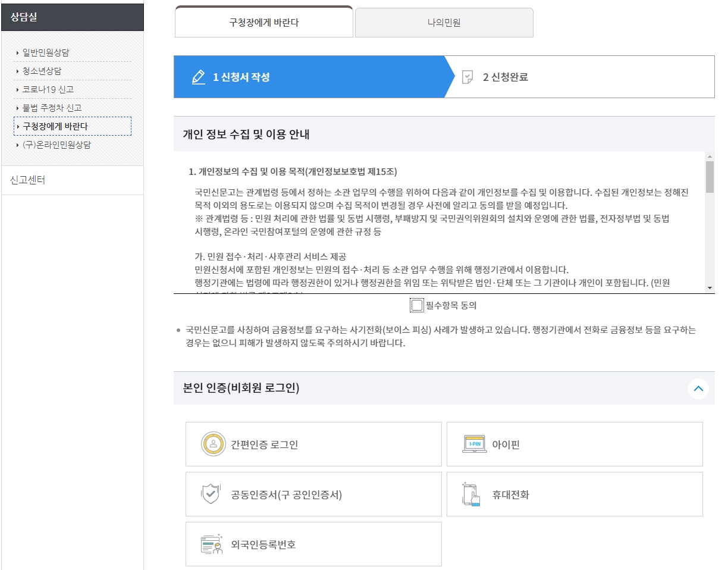Click the blue upward arrow on 본인 인증 header
728x570 pixels.
pos(699,389)
